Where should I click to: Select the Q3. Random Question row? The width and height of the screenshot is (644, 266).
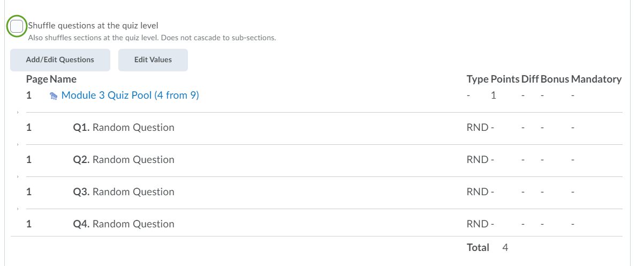tap(124, 192)
